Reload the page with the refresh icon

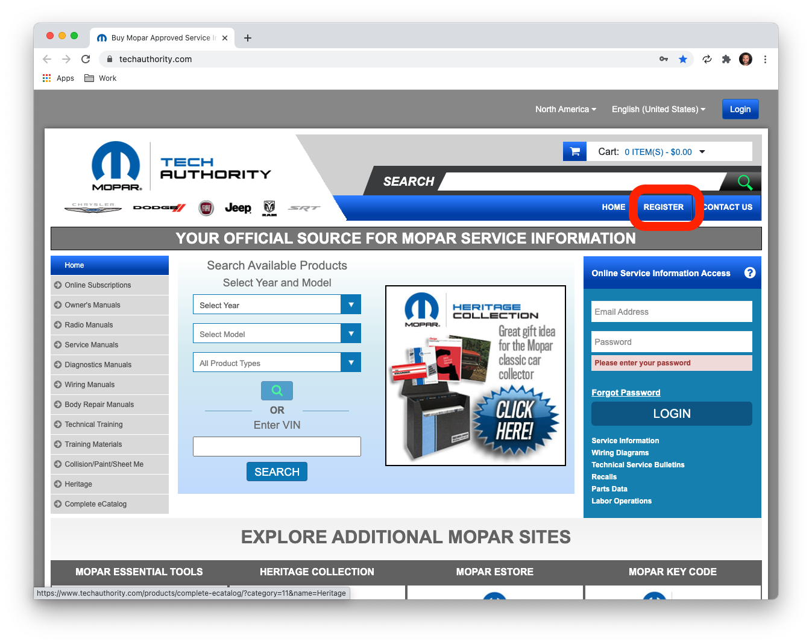(86, 59)
